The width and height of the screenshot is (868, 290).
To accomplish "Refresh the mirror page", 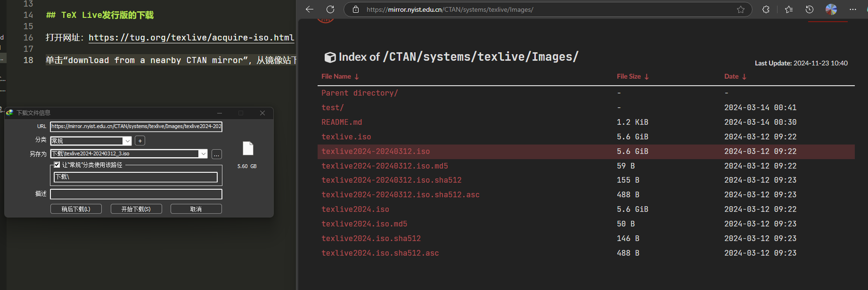I will 330,9.
